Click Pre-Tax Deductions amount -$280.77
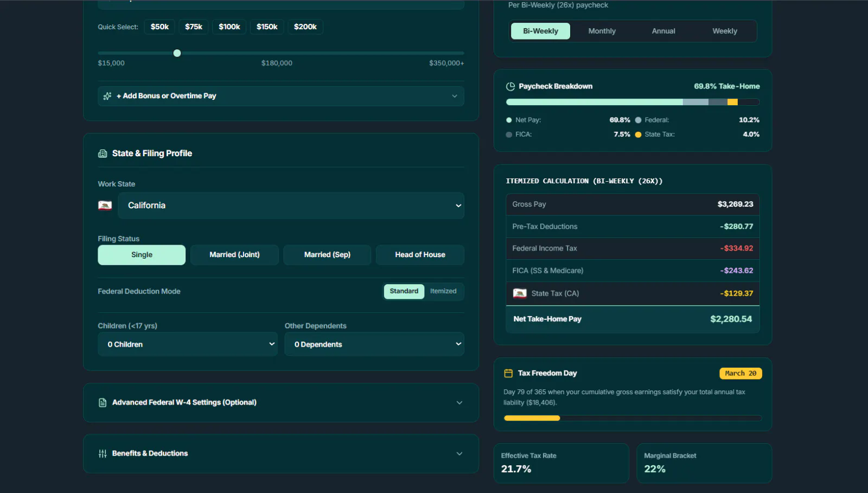The image size is (868, 493). click(x=736, y=227)
